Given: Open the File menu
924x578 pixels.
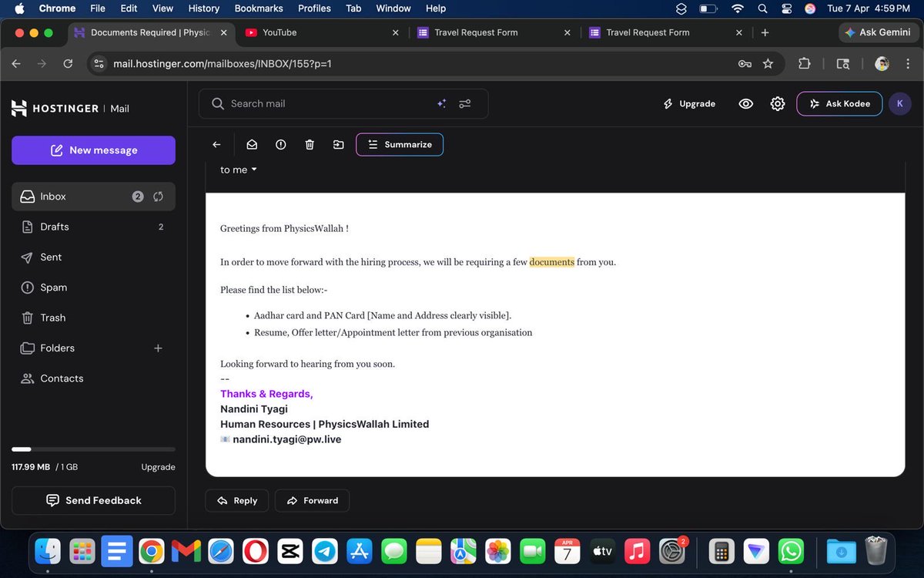Looking at the screenshot, I should (98, 8).
